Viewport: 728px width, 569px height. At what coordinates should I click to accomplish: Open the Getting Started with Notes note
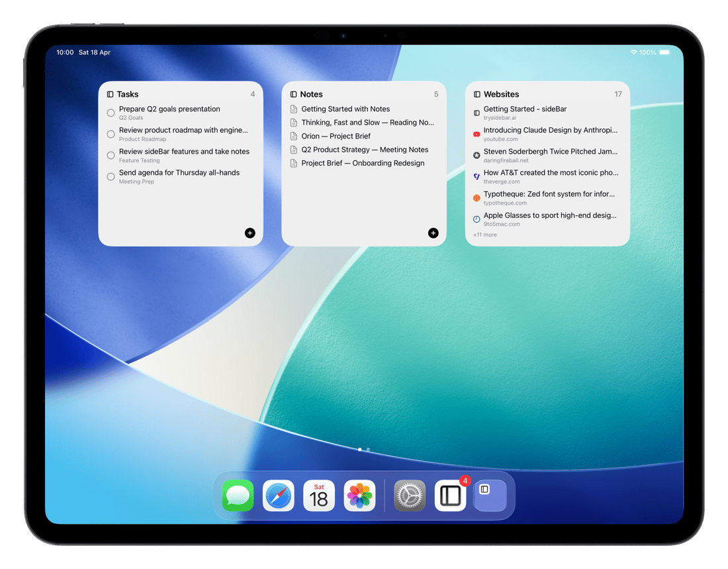345,109
